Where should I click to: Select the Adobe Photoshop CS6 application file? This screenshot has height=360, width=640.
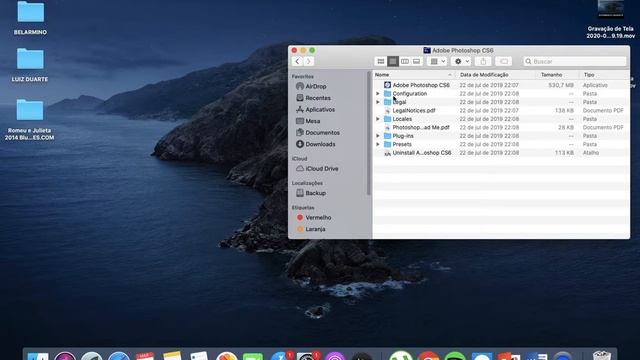pos(421,85)
